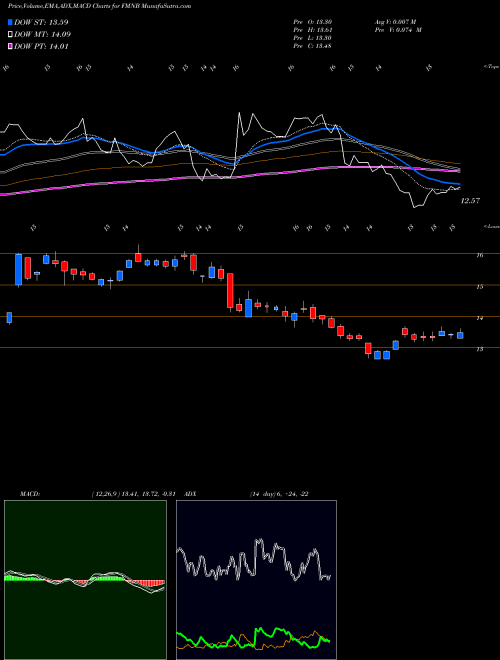500x660 pixels.
Task: Click the tall blue candlestick near the 16 line
Action: pyautogui.click(x=19, y=269)
